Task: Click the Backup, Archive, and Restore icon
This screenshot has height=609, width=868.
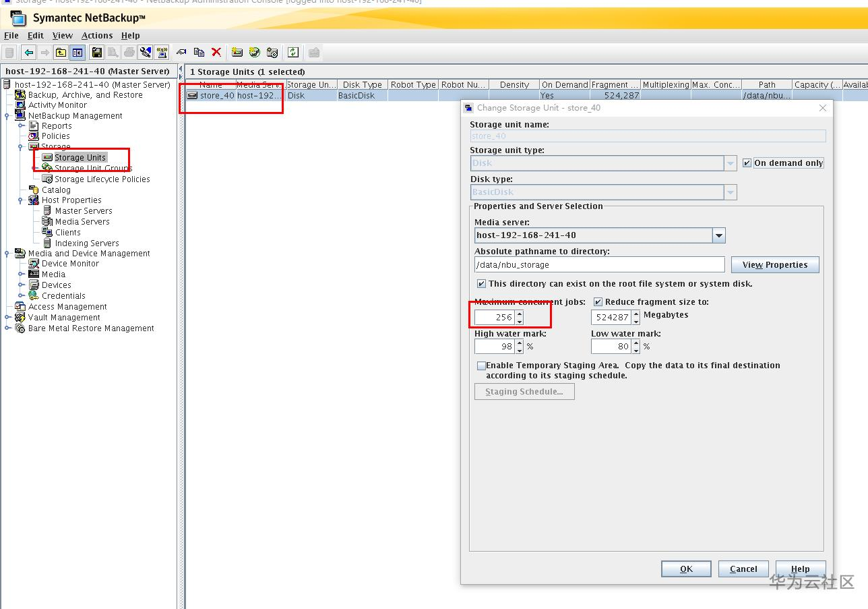Action: pyautogui.click(x=20, y=95)
